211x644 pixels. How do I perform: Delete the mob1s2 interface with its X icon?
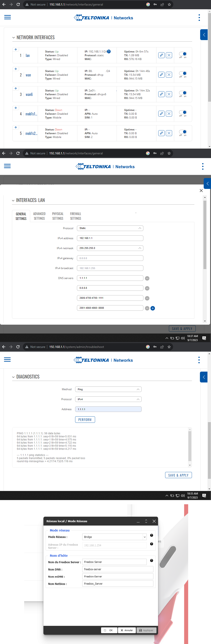169,133
